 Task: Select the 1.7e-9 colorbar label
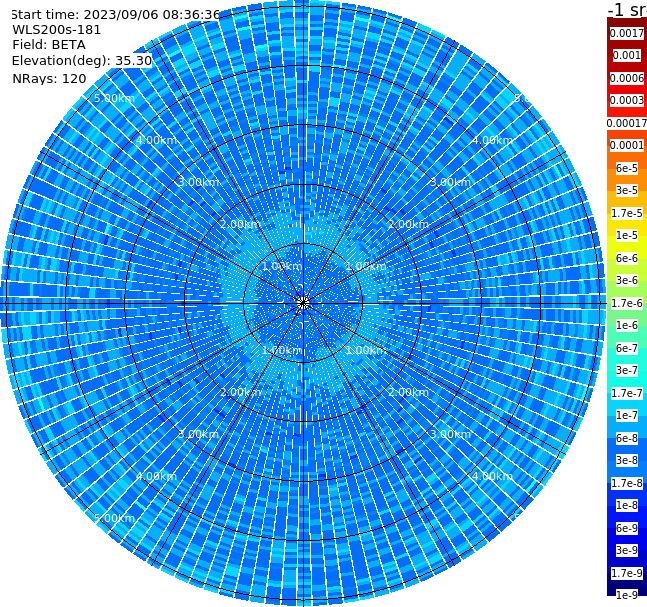click(x=627, y=573)
